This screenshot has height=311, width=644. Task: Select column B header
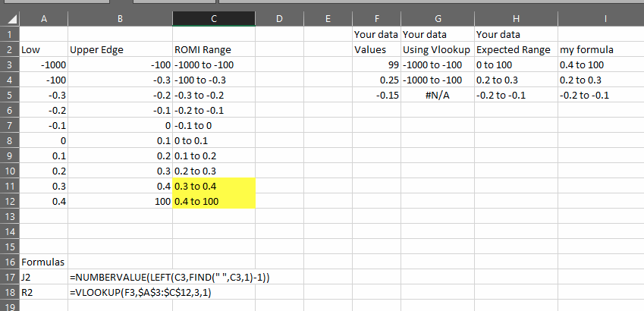[x=121, y=19]
